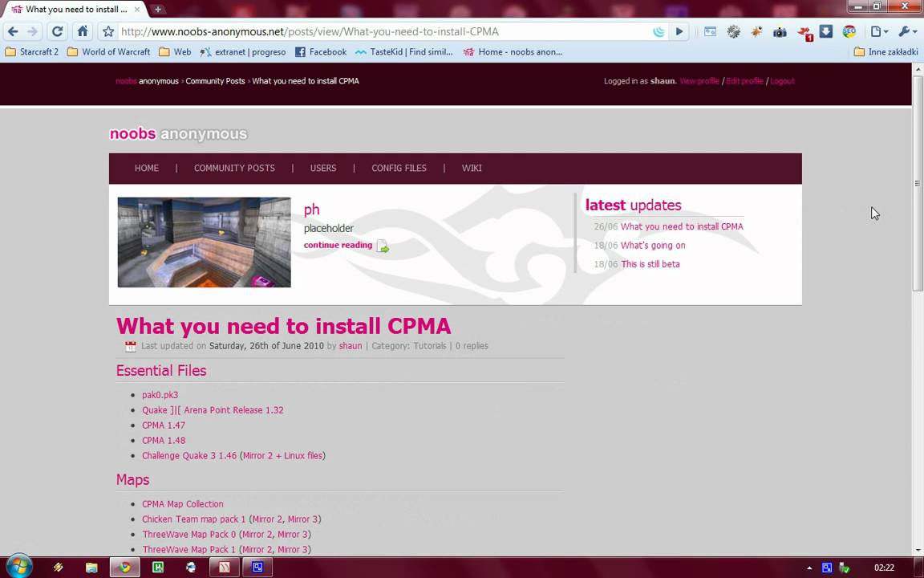Go back to the previous page
Viewport: 924px width, 578px height.
(x=13, y=32)
